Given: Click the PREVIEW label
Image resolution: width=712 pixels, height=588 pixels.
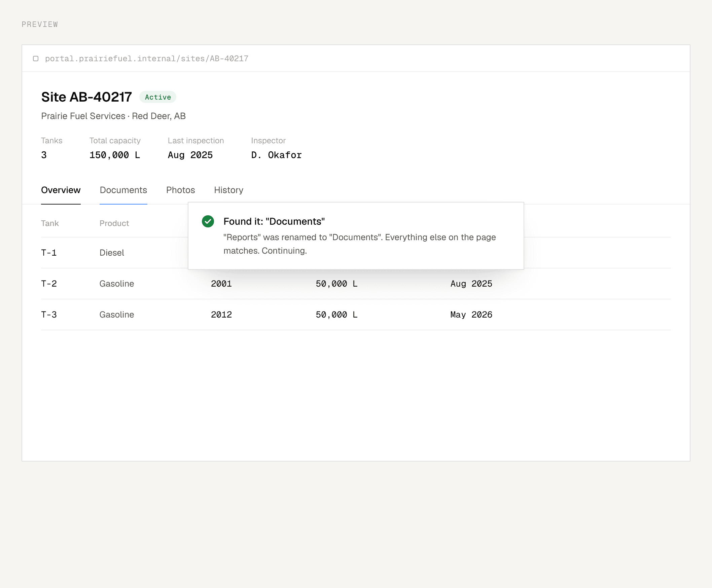Looking at the screenshot, I should (40, 24).
